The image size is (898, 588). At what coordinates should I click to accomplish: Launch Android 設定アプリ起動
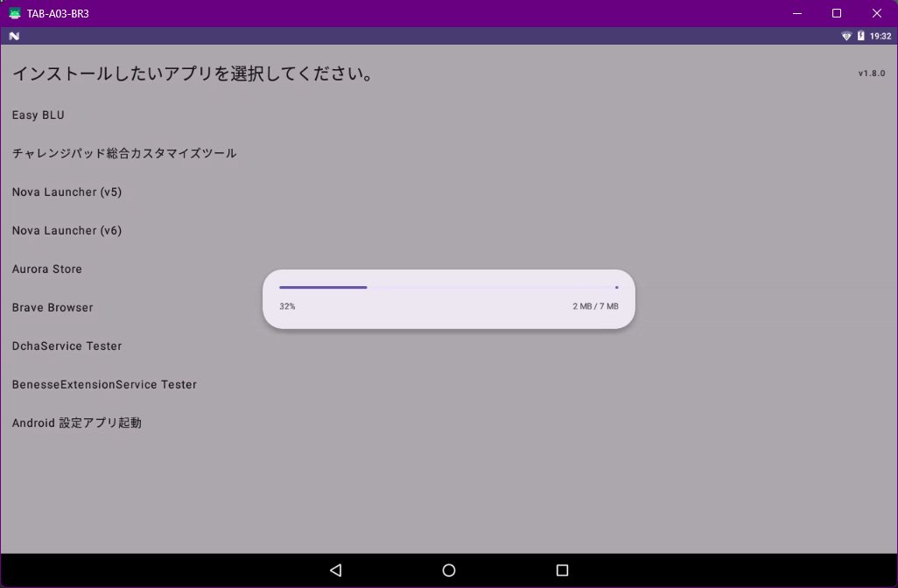click(77, 423)
